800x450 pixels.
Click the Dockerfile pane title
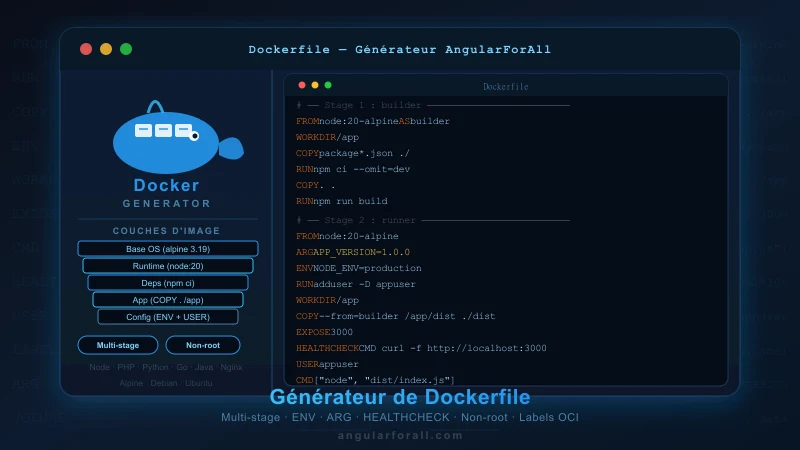coord(506,87)
